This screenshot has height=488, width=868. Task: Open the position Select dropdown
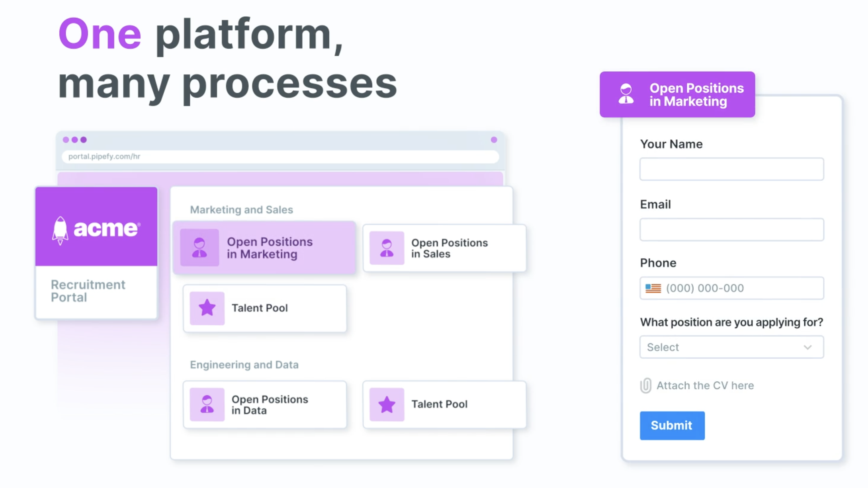tap(725, 347)
